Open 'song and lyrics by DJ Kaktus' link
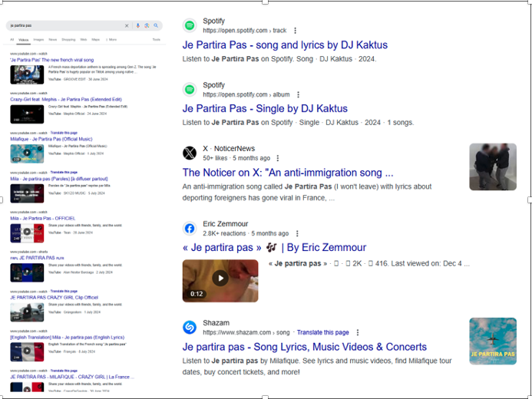 (285, 45)
